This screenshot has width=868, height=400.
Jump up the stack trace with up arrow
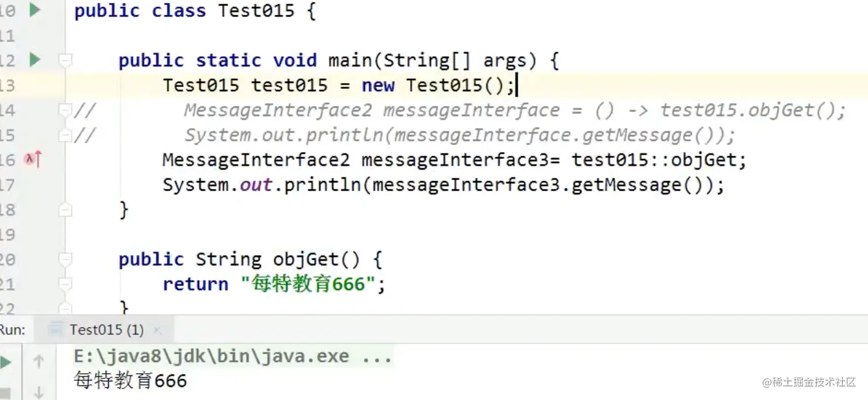[39, 362]
